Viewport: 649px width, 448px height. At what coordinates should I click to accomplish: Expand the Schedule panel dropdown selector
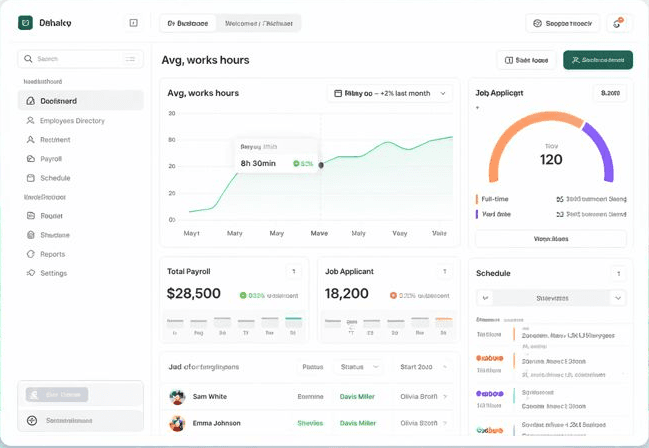click(552, 298)
